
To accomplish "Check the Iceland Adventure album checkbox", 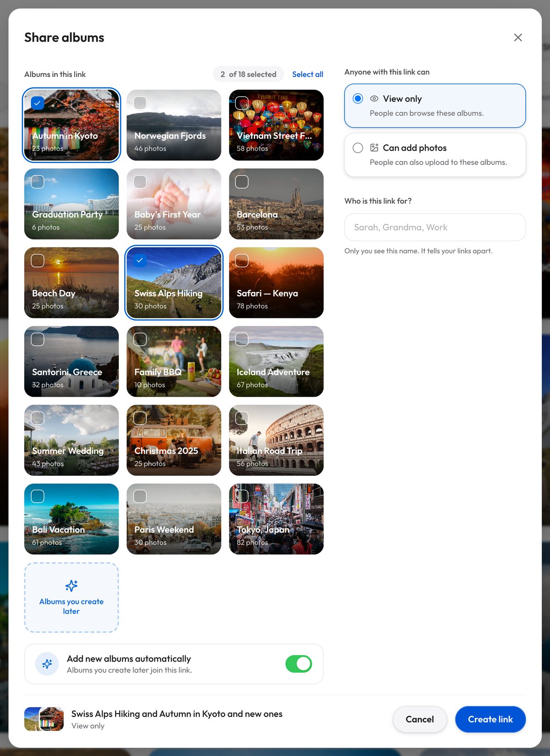I will pos(242,339).
